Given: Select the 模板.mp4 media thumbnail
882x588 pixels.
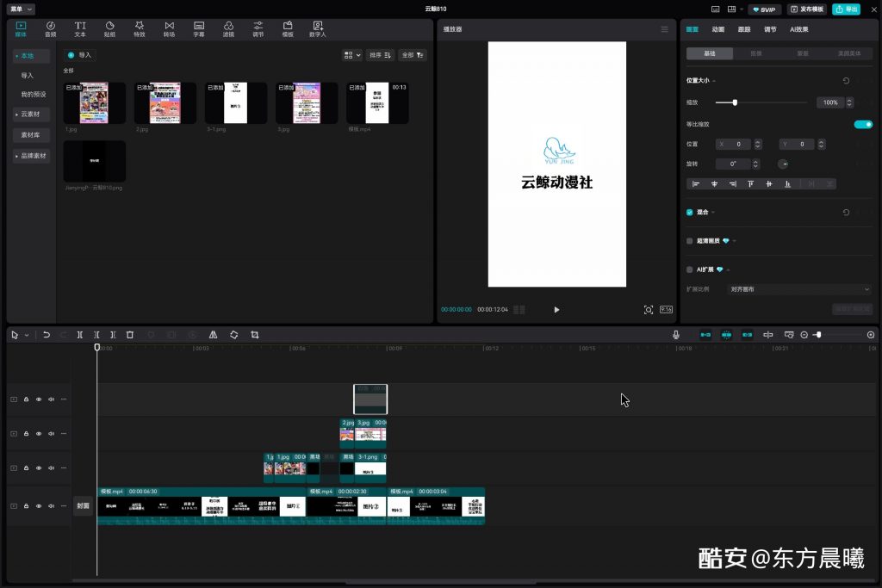Looking at the screenshot, I should pyautogui.click(x=377, y=102).
